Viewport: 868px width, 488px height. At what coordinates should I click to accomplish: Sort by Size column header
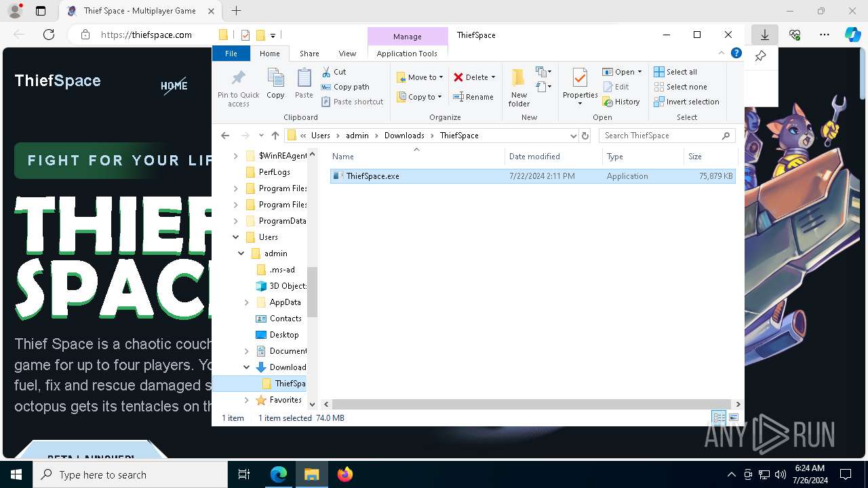[710, 157]
